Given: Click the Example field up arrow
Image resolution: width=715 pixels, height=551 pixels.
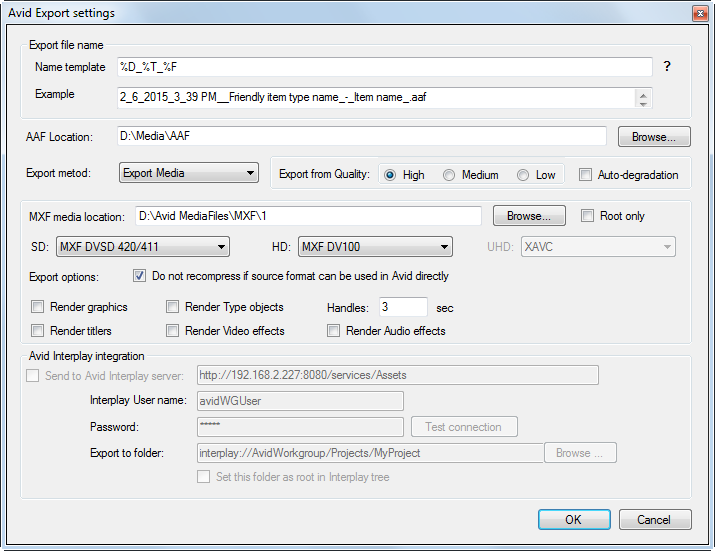Looking at the screenshot, I should point(643,94).
